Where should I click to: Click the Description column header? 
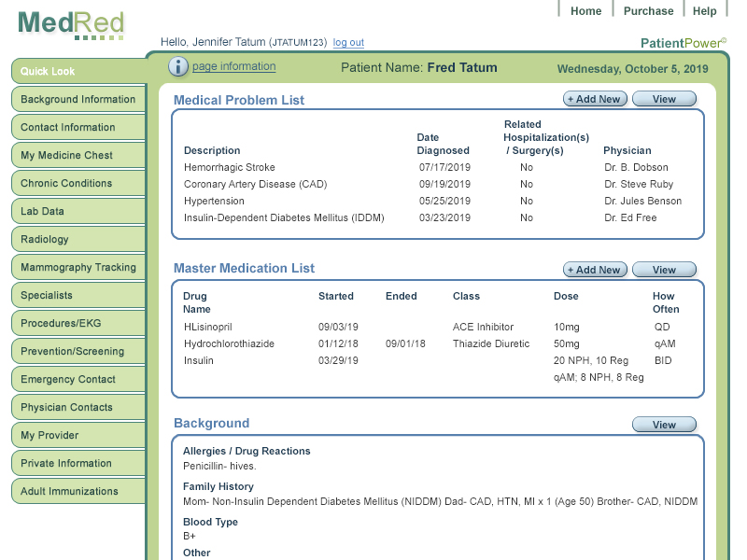[212, 150]
